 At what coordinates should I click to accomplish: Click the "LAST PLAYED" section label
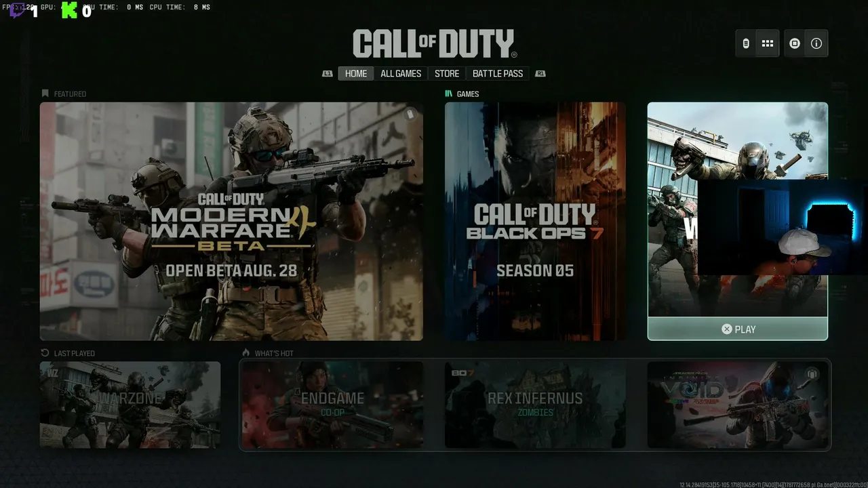click(75, 353)
